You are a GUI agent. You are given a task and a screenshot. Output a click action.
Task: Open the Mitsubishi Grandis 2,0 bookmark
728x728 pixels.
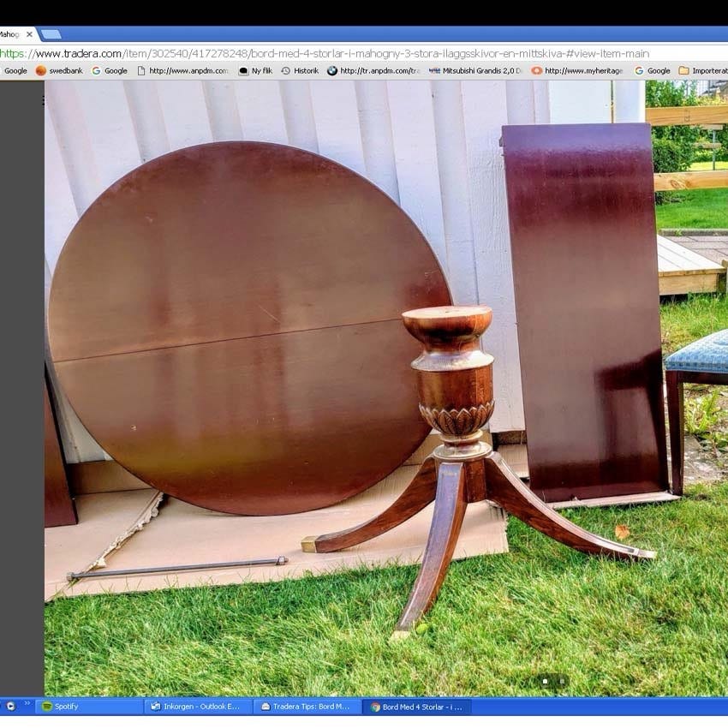click(475, 70)
